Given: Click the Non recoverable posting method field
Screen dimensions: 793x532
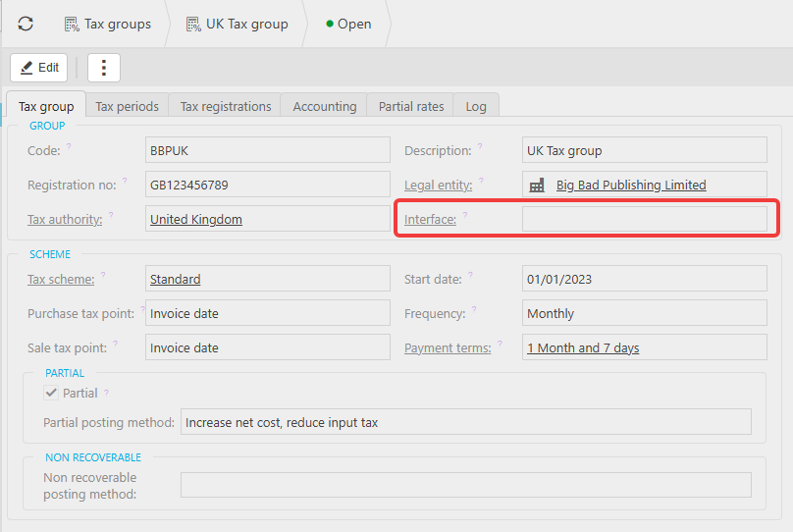Looking at the screenshot, I should pos(466,485).
